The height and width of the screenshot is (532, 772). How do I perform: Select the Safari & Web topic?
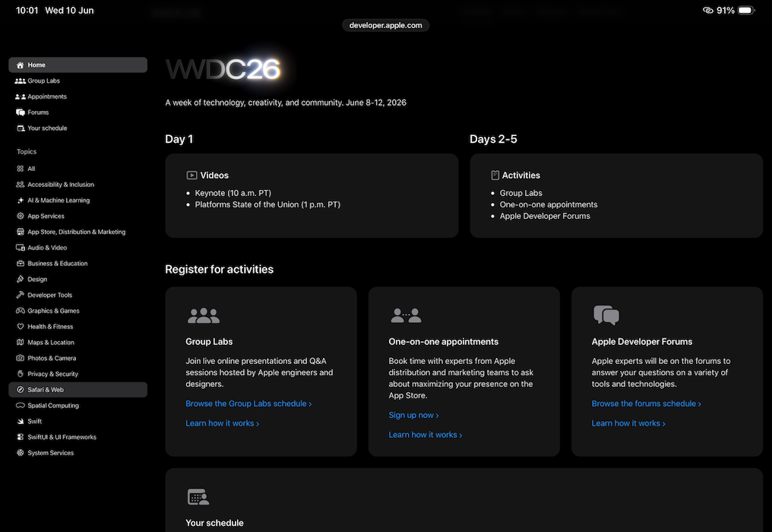point(78,389)
